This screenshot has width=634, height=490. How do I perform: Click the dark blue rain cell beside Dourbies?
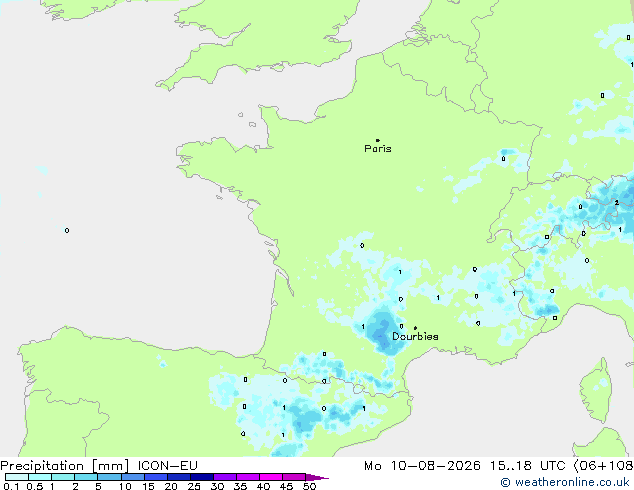[382, 335]
